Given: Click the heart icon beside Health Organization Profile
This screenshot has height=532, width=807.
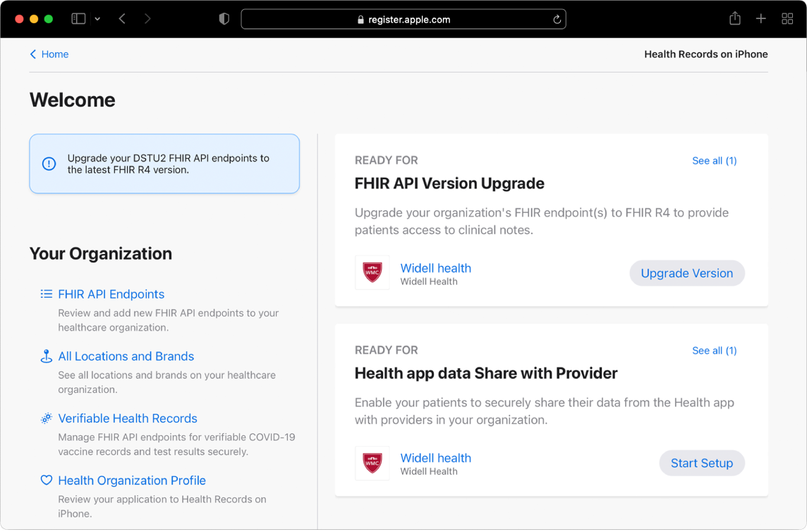Looking at the screenshot, I should (46, 480).
